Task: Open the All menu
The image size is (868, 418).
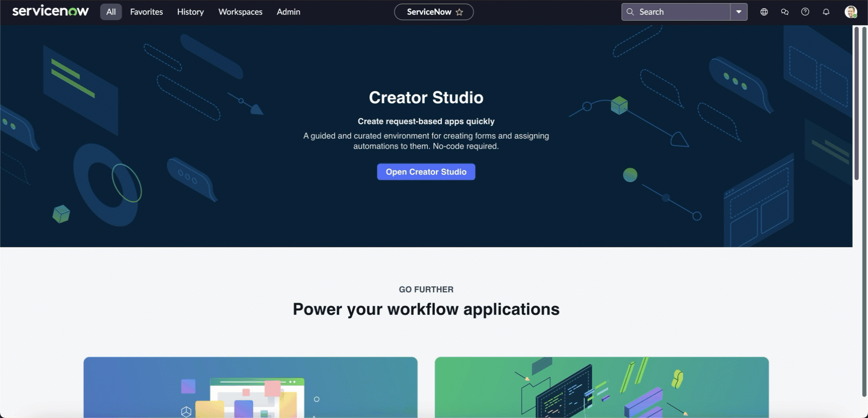Action: (111, 11)
